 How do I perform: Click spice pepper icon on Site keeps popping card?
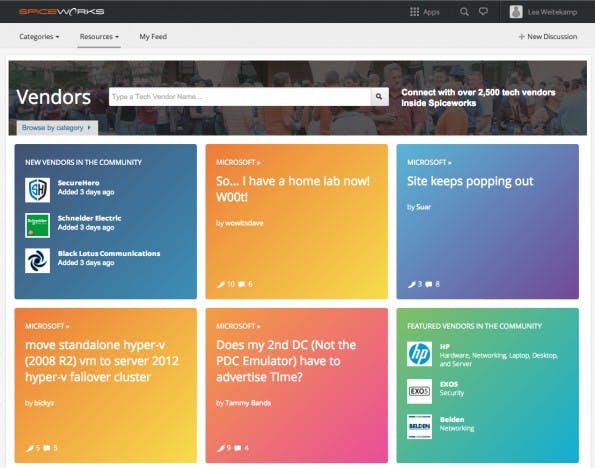(411, 284)
